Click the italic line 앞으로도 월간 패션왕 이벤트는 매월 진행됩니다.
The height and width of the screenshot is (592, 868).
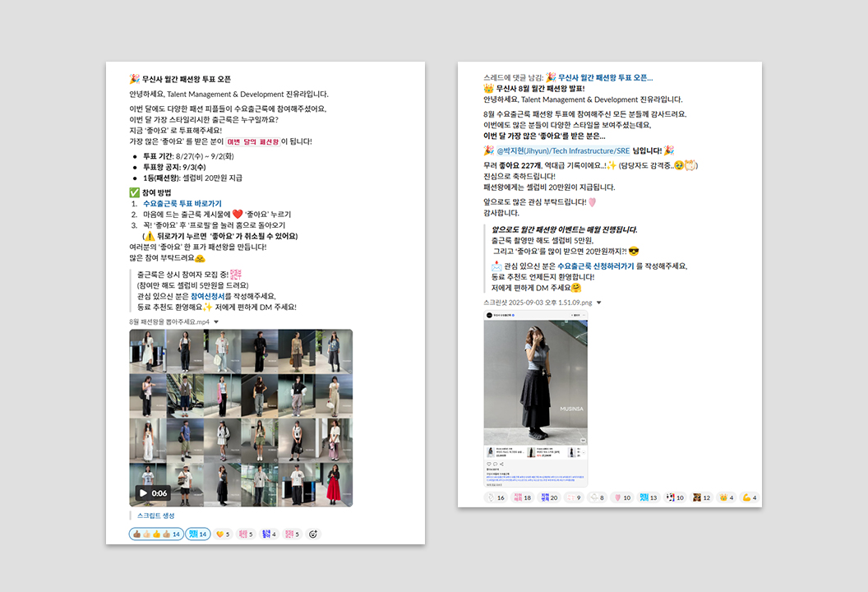[x=564, y=229]
